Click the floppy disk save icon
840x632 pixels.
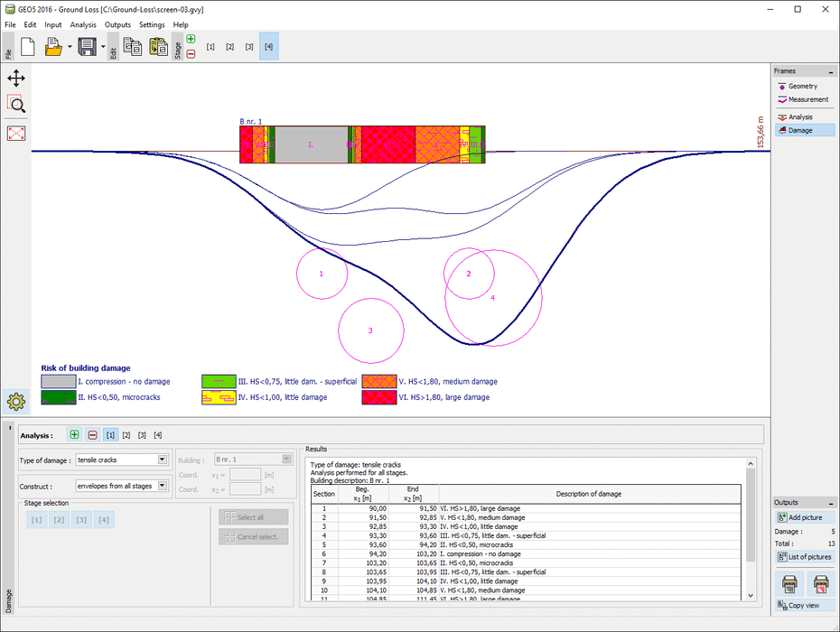tap(87, 47)
